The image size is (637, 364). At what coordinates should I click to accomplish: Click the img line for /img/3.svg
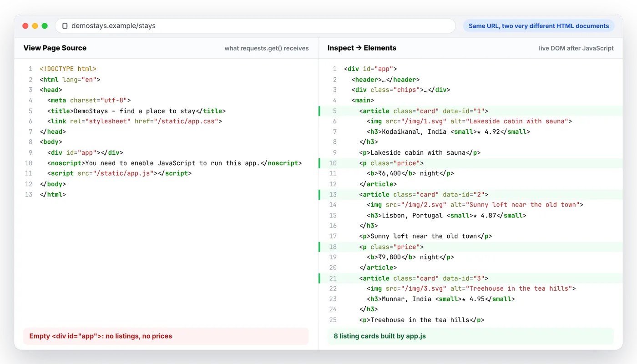pos(471,288)
